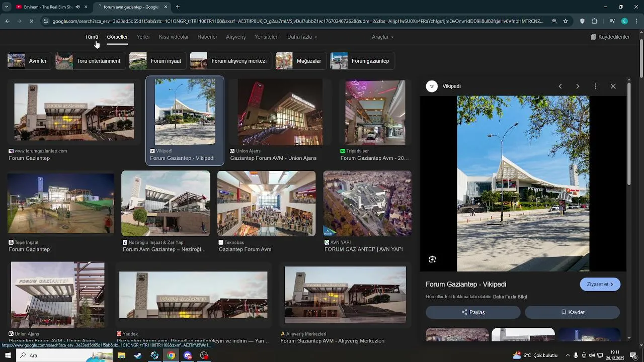Open Vikipedi source in preview header

tap(444, 86)
